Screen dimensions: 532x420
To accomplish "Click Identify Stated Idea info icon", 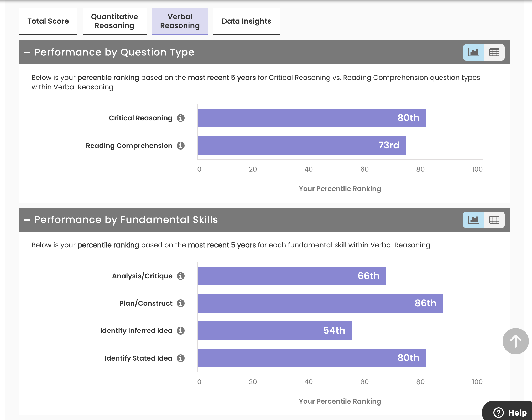I will (x=180, y=358).
